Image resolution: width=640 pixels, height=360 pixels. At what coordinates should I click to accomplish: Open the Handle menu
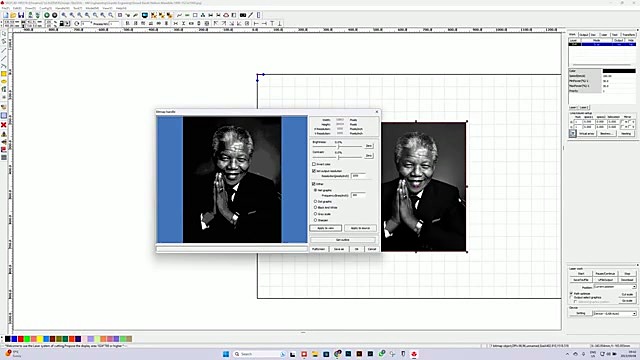(62, 8)
